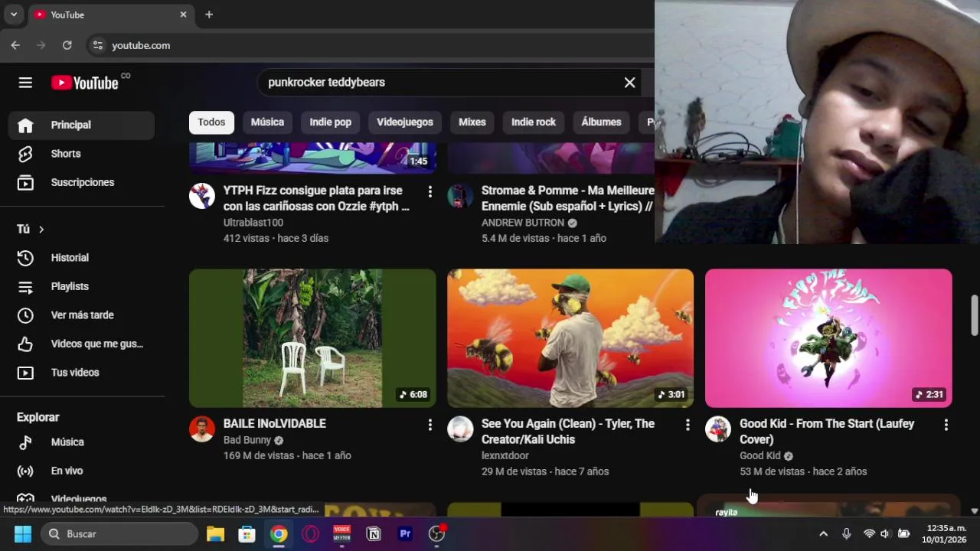The height and width of the screenshot is (551, 980).
Task: Open the clock and date 10/01/2026
Action: tap(946, 533)
